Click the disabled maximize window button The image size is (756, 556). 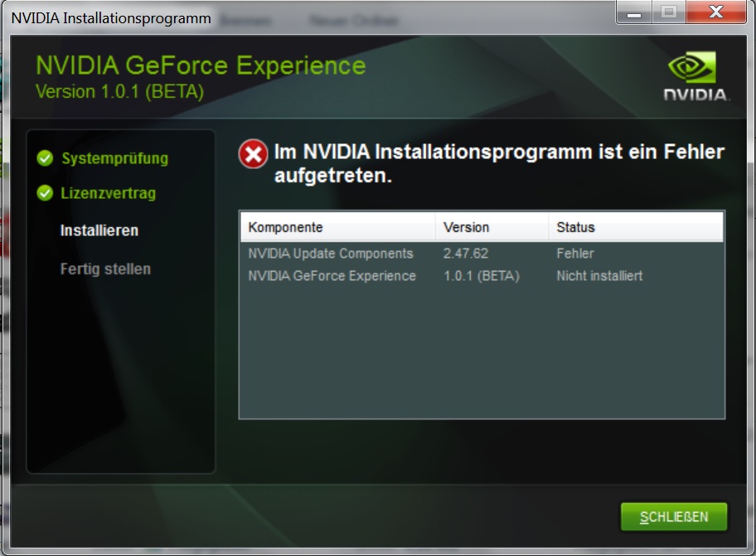669,12
